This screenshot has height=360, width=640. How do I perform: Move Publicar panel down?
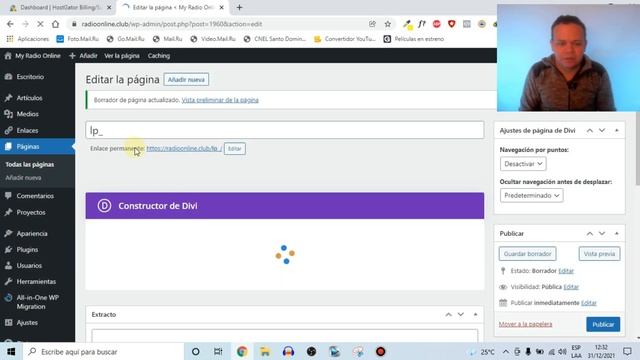coord(602,233)
